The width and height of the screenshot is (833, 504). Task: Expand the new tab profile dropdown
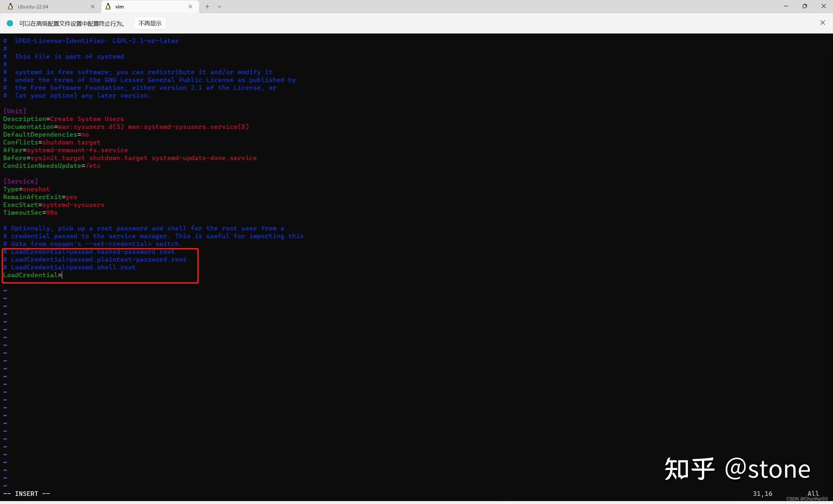(219, 7)
